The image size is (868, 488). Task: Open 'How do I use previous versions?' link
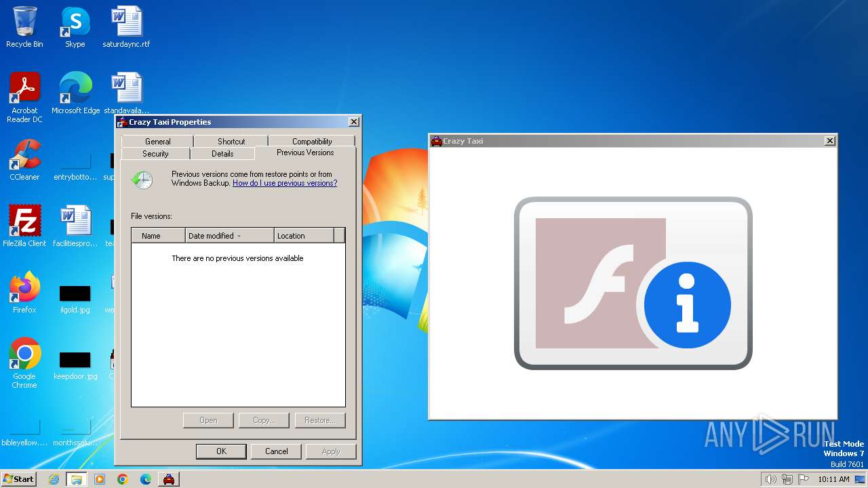tap(285, 183)
